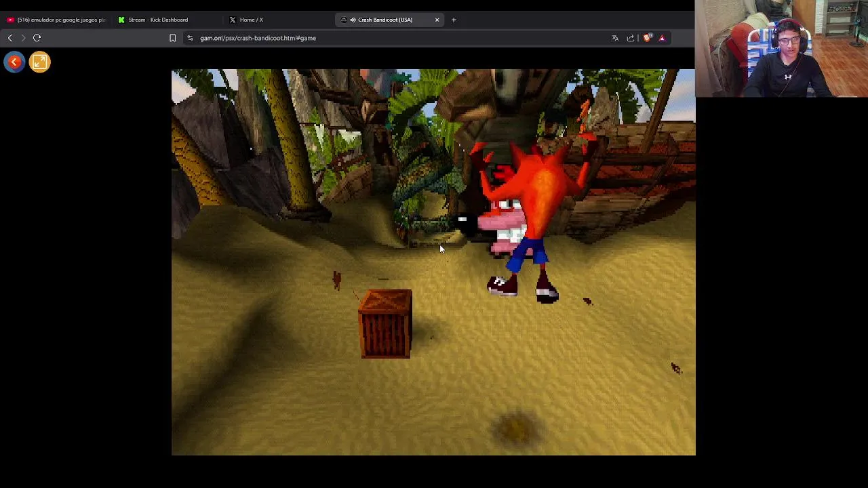Viewport: 868px width, 488px height.
Task: Reload the current page
Action: pyautogui.click(x=37, y=38)
